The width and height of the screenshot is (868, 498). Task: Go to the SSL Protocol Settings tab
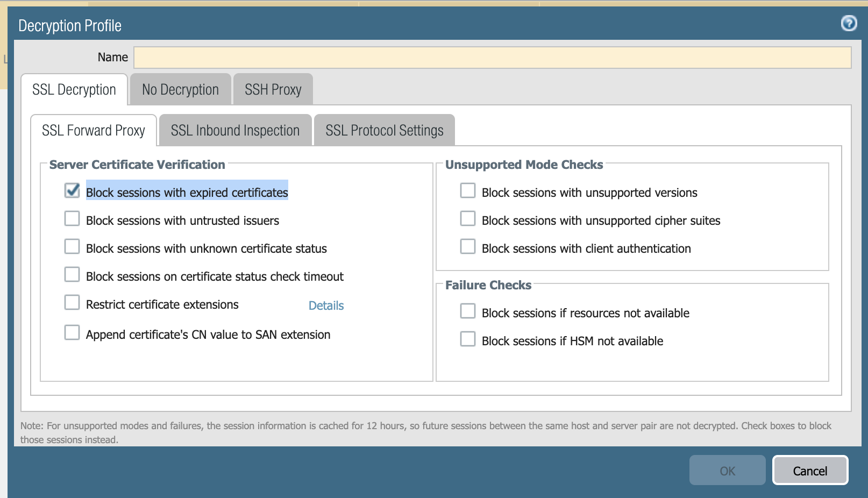pyautogui.click(x=384, y=131)
